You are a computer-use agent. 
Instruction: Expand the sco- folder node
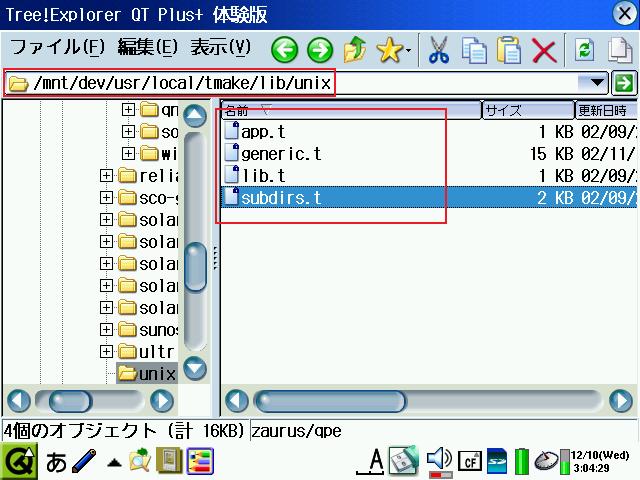(106, 198)
